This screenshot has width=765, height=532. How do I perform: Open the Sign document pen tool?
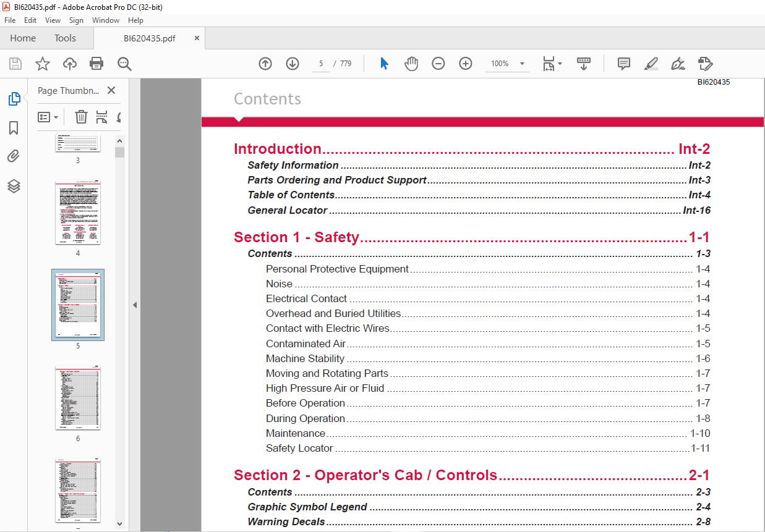[678, 64]
